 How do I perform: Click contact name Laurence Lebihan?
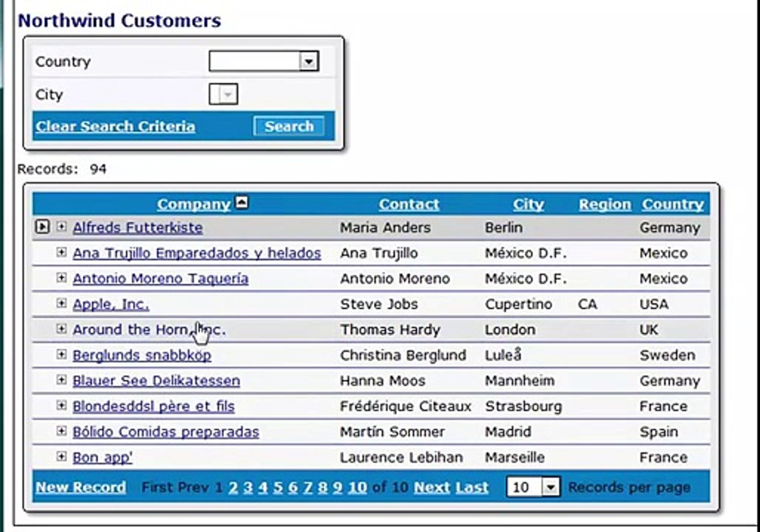pyautogui.click(x=402, y=457)
